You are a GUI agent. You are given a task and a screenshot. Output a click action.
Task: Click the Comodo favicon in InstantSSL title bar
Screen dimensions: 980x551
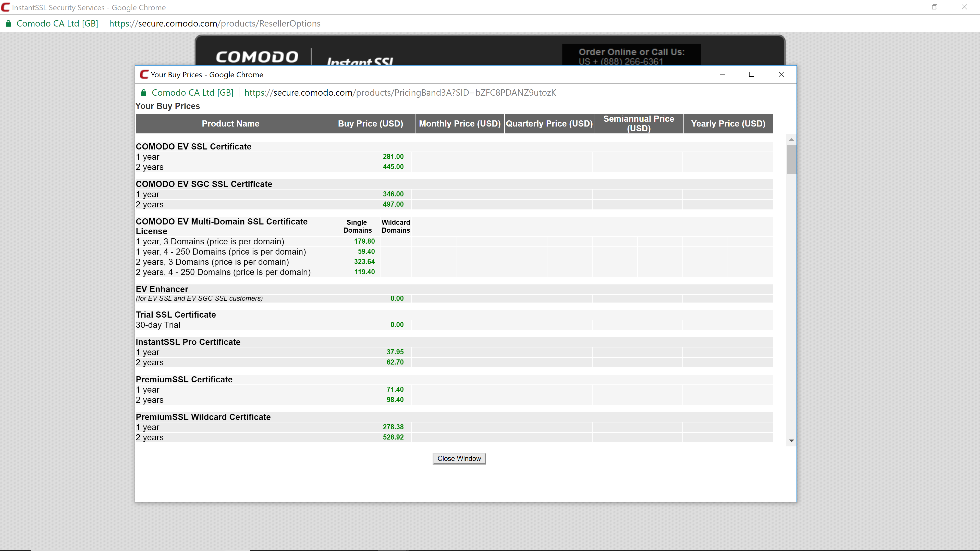[5, 7]
